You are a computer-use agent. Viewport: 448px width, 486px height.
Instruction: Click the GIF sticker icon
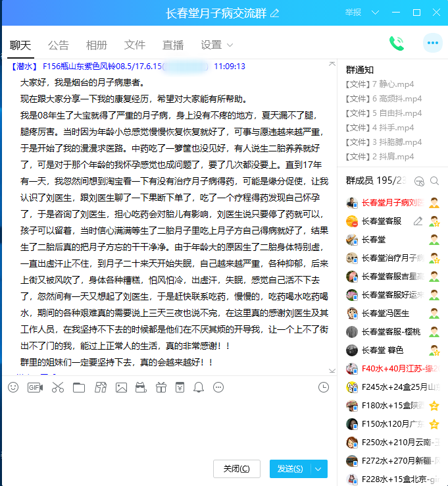click(x=35, y=387)
